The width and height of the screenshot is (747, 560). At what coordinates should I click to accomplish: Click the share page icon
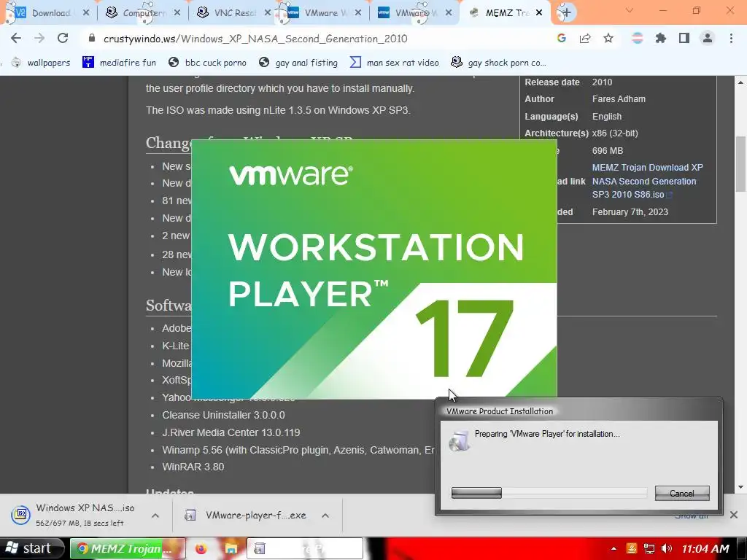tap(585, 38)
